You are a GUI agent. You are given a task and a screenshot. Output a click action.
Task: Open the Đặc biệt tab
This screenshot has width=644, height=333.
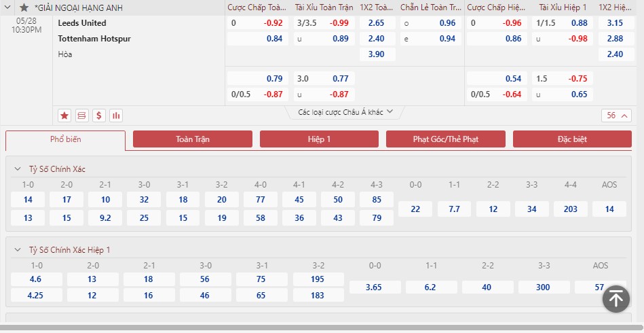(572, 139)
